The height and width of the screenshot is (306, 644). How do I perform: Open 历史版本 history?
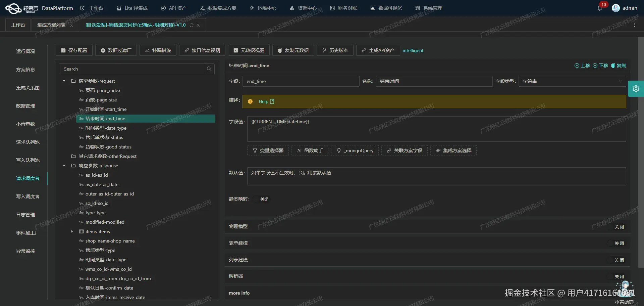tap(335, 50)
